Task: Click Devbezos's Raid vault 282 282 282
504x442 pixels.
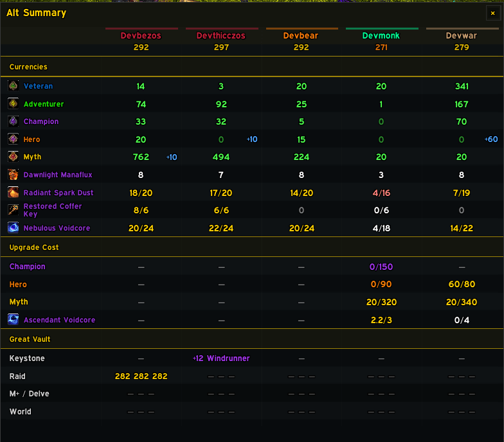Action: (x=141, y=376)
